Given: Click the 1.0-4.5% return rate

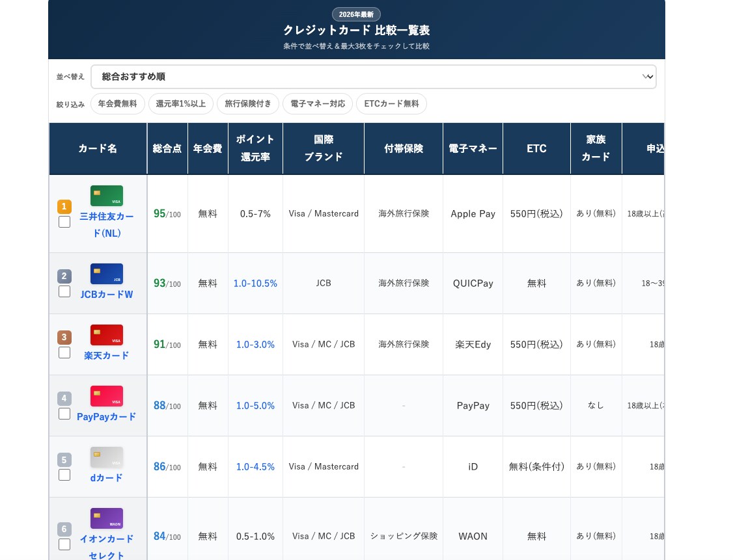Looking at the screenshot, I should [x=255, y=467].
